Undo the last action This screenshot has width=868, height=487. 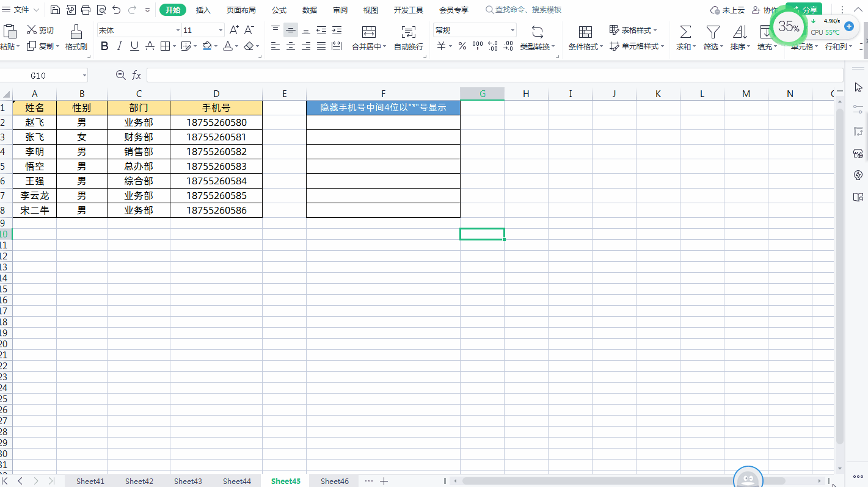pyautogui.click(x=116, y=10)
